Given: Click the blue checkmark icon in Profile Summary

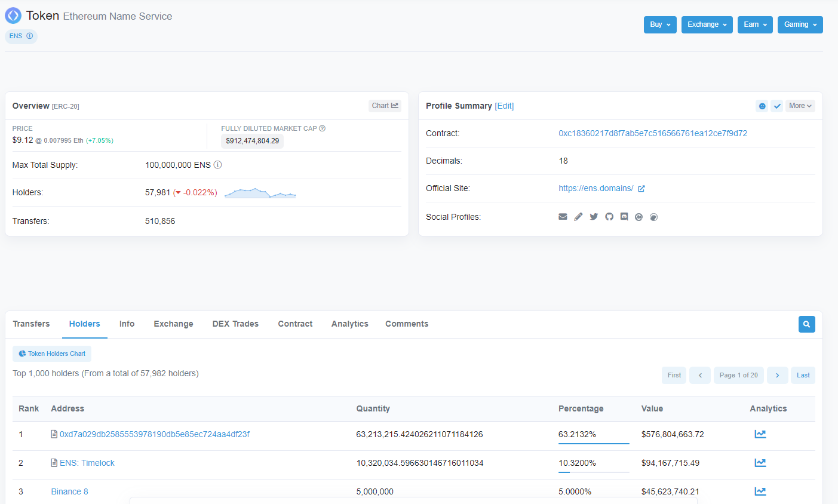Looking at the screenshot, I should coord(777,106).
